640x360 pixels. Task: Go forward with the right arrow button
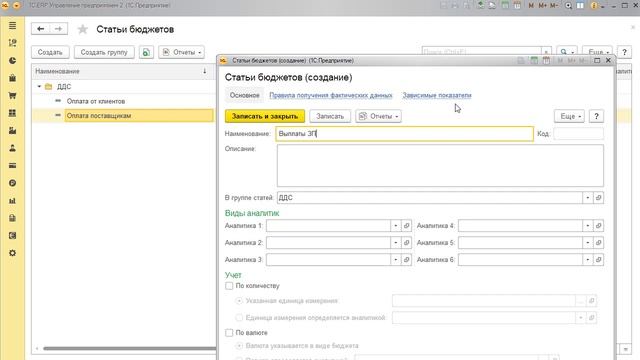58,29
